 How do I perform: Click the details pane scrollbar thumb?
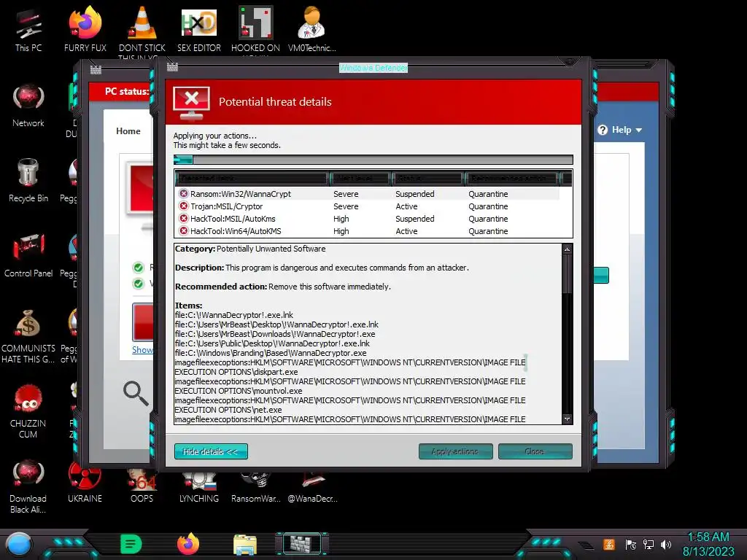click(567, 274)
